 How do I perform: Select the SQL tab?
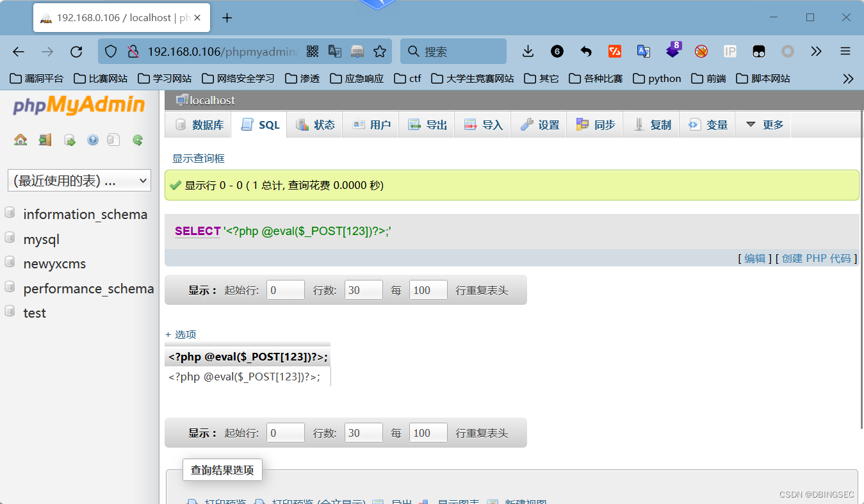pyautogui.click(x=260, y=125)
